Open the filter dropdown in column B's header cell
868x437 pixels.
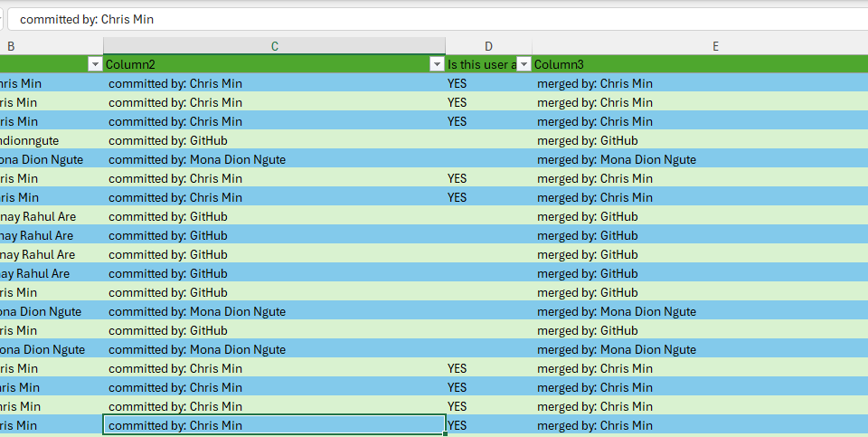coord(95,64)
